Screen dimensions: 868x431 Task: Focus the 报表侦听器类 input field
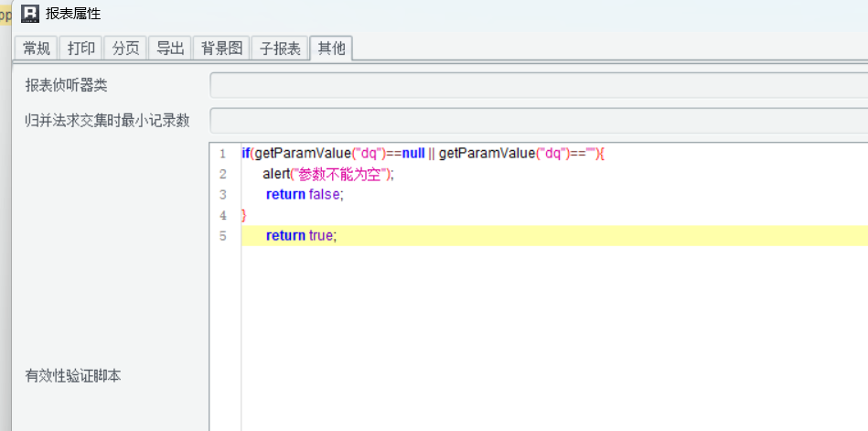tap(538, 85)
